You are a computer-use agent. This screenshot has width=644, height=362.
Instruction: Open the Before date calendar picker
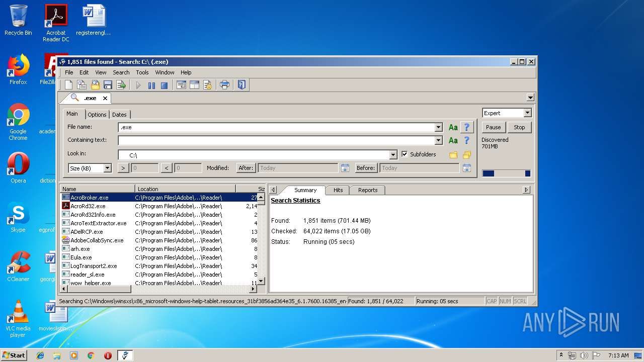click(466, 168)
